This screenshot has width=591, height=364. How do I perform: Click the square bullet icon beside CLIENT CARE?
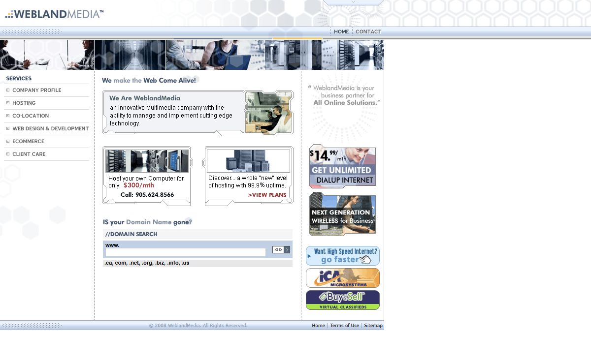coord(8,154)
